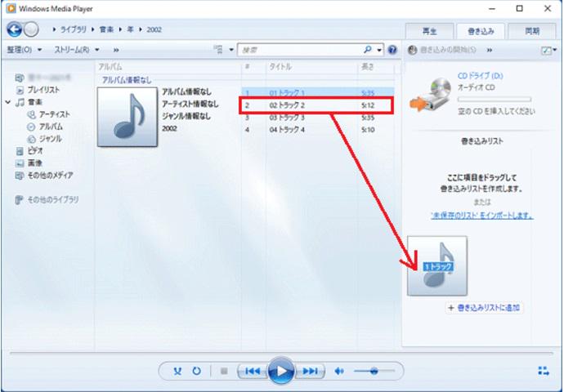This screenshot has height=392, width=564.
Task: Click the Back navigation arrow
Action: [15, 29]
